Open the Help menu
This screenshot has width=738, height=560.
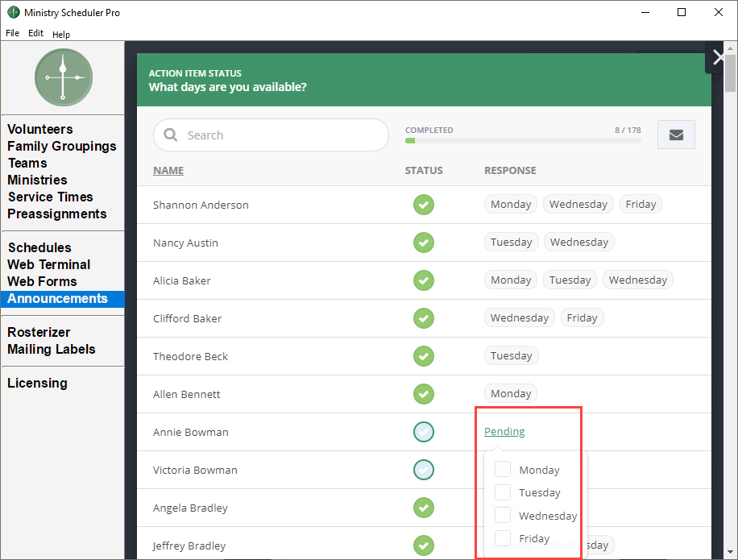click(61, 35)
